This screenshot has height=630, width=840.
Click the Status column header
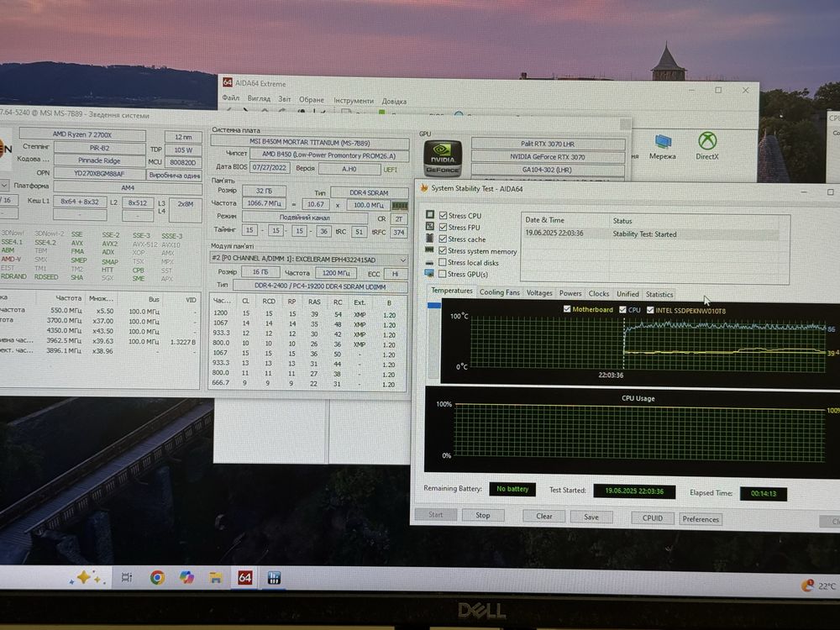pyautogui.click(x=622, y=221)
